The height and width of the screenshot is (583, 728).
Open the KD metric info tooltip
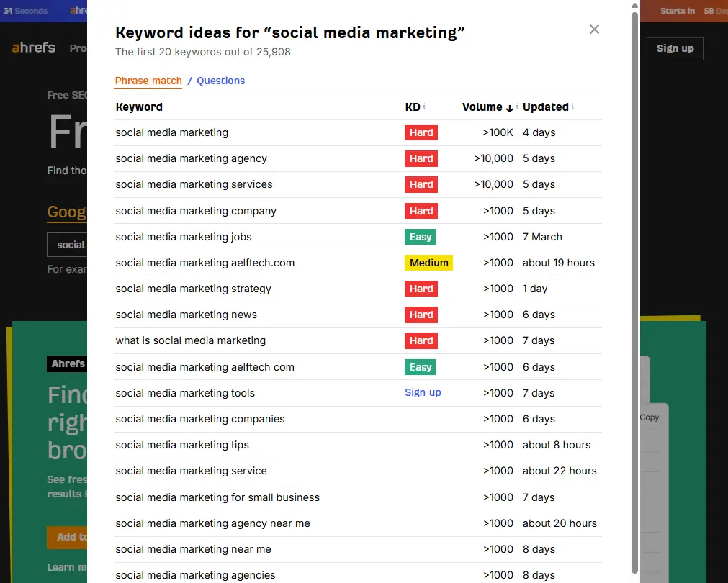pyautogui.click(x=424, y=107)
